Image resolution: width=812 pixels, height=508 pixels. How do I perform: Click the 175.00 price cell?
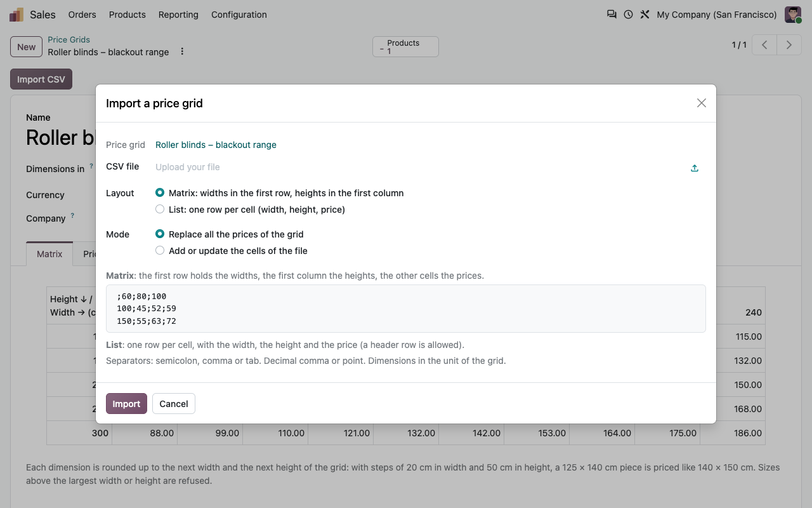coord(667,433)
